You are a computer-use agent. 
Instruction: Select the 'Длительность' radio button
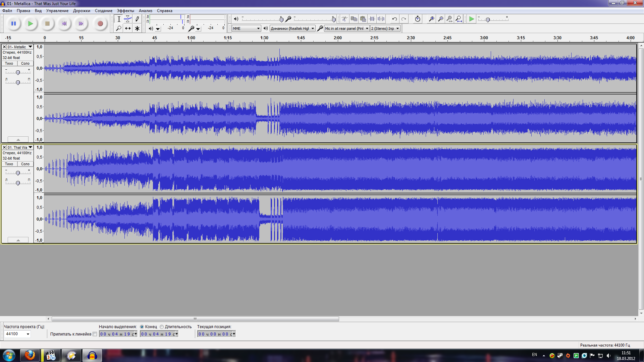pyautogui.click(x=162, y=327)
